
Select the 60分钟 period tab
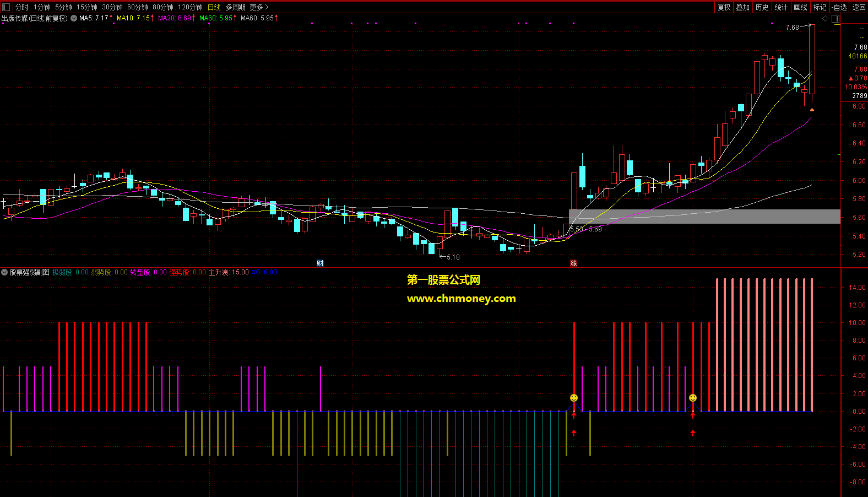[137, 7]
